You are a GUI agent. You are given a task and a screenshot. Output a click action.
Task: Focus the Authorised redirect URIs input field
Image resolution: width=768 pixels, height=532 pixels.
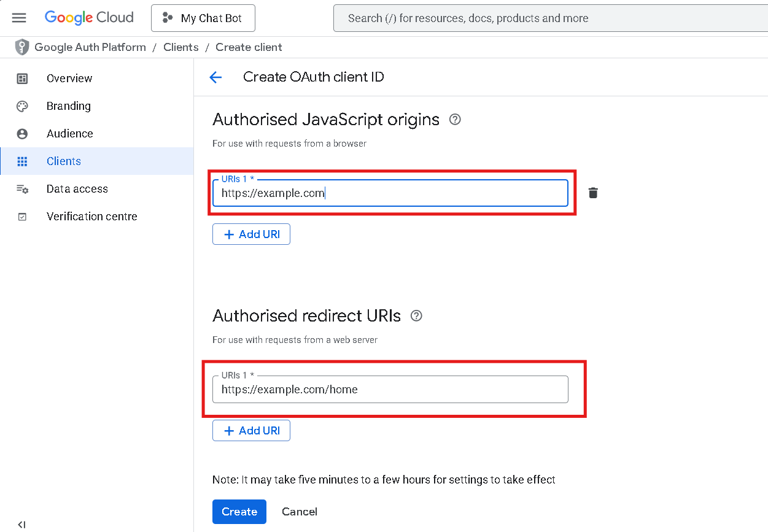click(x=390, y=390)
